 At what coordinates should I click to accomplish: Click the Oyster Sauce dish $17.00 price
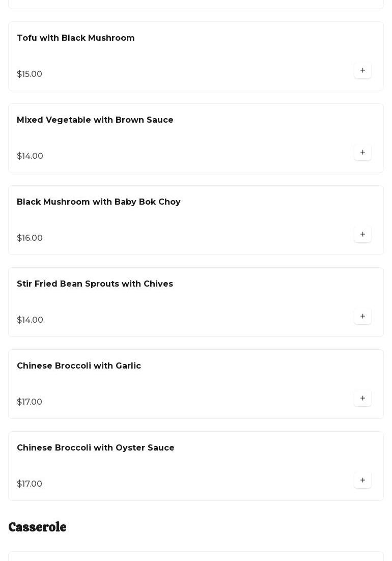(x=30, y=484)
